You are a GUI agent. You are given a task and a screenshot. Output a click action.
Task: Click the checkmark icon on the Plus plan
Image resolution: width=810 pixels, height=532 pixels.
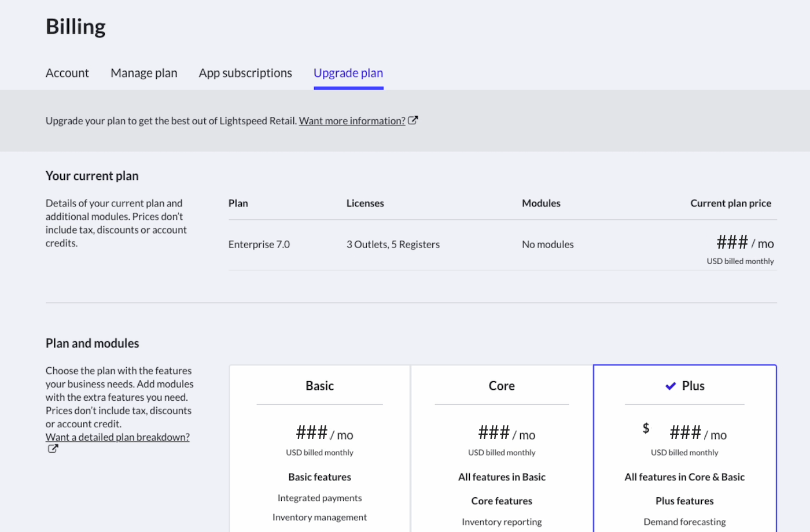(671, 385)
